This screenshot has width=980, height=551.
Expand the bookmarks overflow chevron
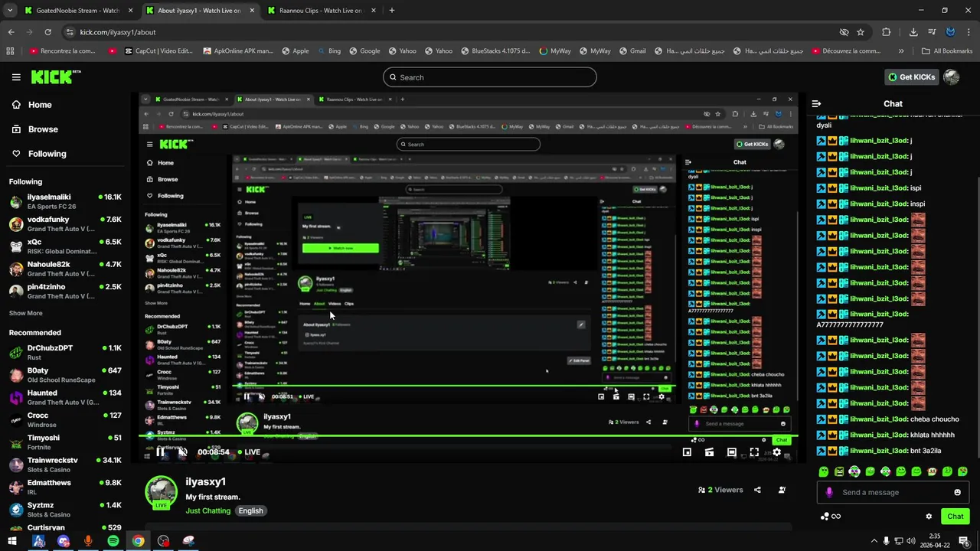(x=901, y=51)
